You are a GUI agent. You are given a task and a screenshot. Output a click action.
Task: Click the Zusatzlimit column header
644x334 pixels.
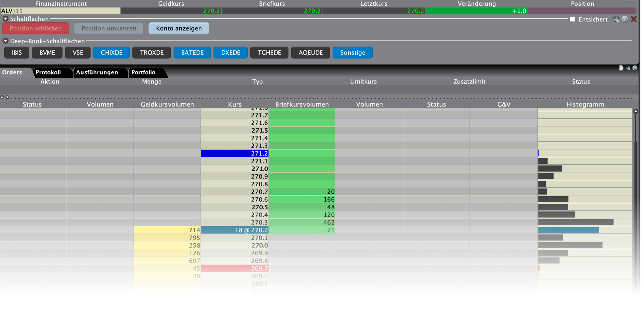pyautogui.click(x=469, y=82)
